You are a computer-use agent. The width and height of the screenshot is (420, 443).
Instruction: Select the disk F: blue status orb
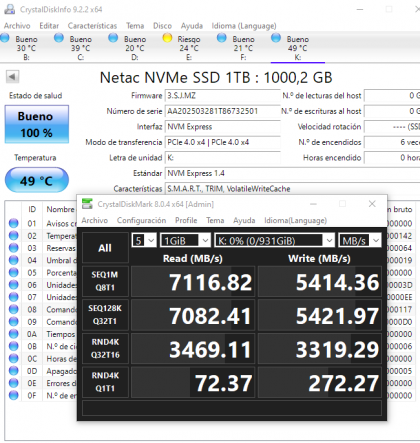point(221,38)
